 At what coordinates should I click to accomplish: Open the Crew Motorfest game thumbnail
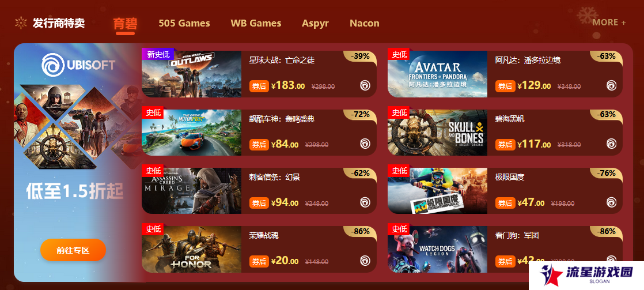click(x=191, y=133)
